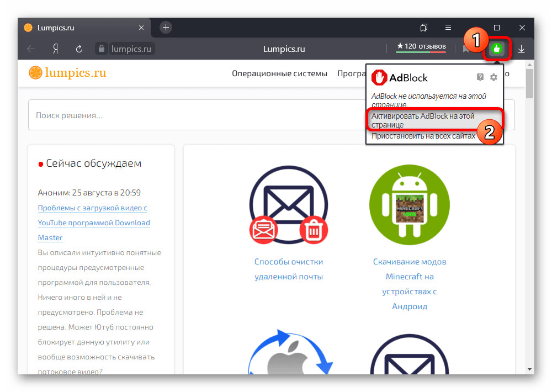The width and height of the screenshot is (552, 392).
Task: Click the lumpics.ru orange site logo
Action: tap(67, 72)
